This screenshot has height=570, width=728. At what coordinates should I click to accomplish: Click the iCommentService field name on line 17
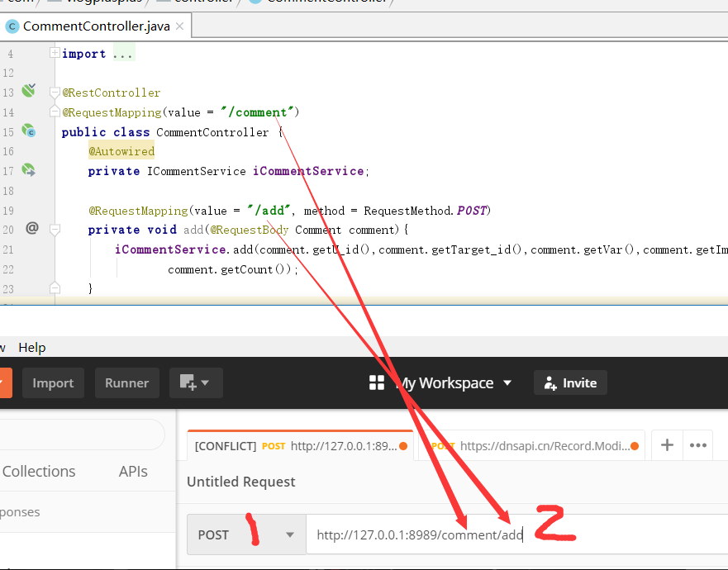click(308, 171)
